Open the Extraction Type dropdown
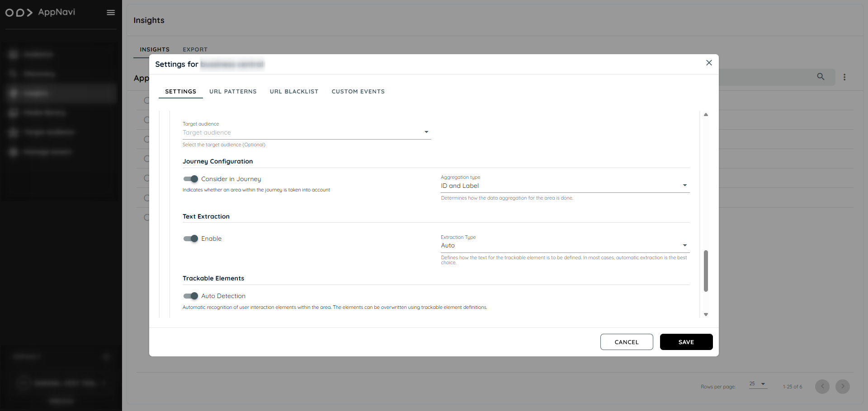The image size is (868, 411). click(x=565, y=245)
